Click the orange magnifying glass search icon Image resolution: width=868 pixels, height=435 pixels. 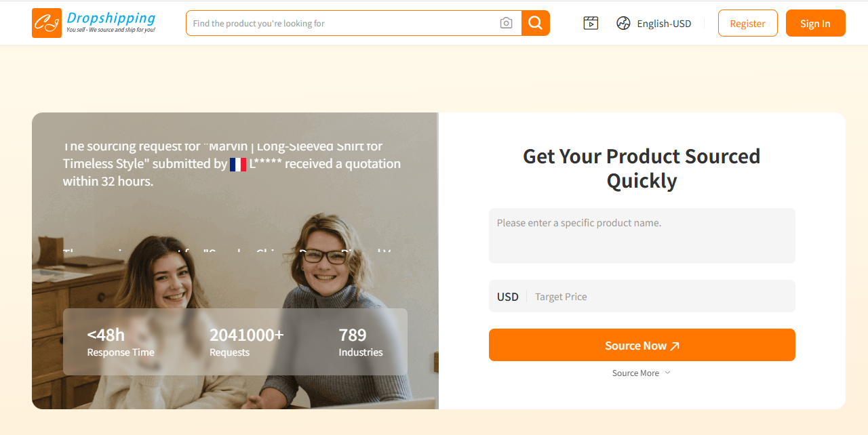coord(535,22)
